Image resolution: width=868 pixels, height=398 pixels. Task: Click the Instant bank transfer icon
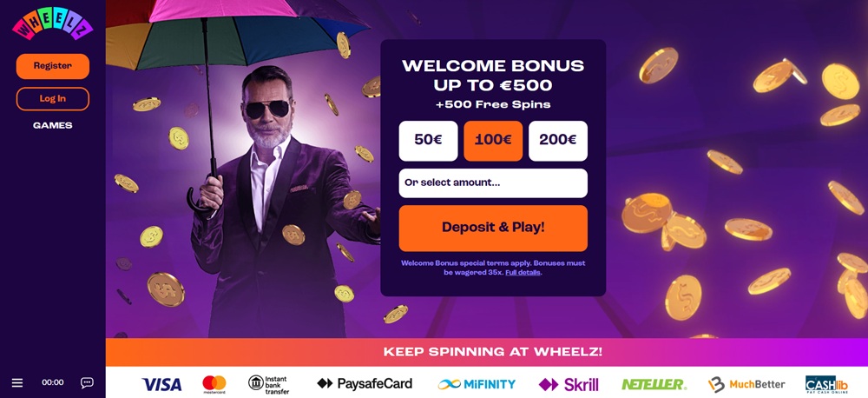click(x=268, y=384)
